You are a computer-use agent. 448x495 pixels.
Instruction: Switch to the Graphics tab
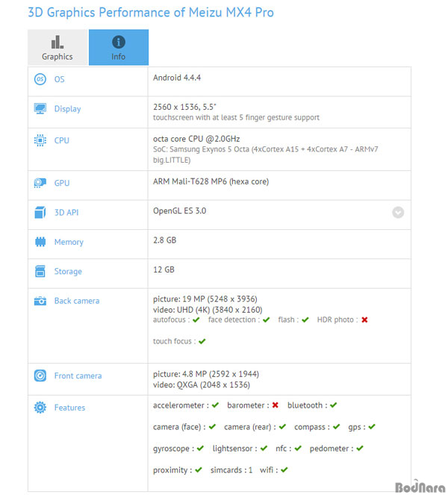(x=57, y=47)
